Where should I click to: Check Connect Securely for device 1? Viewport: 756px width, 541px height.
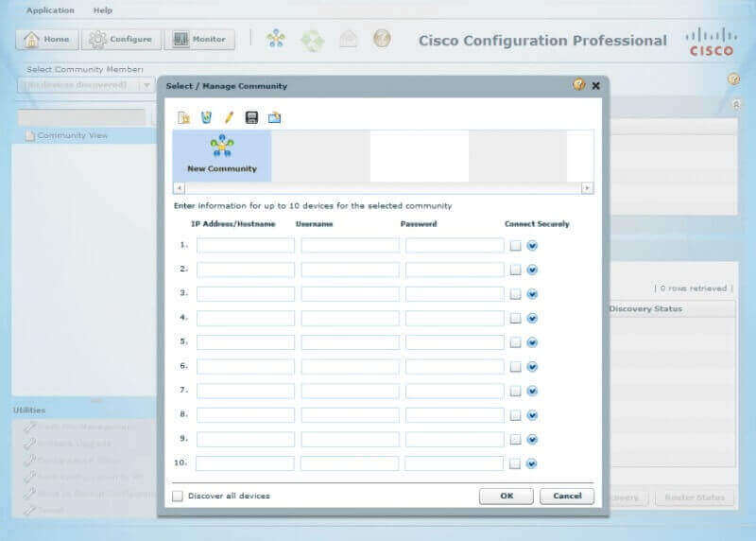(x=515, y=246)
